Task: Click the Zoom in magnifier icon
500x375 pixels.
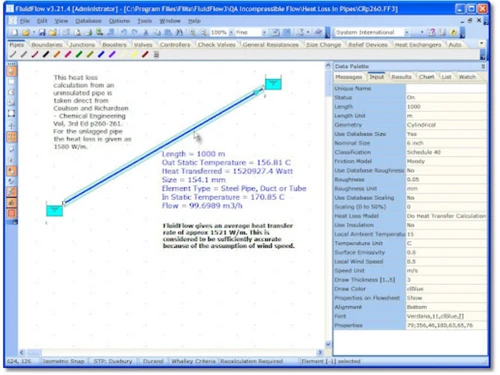Action: [193, 32]
